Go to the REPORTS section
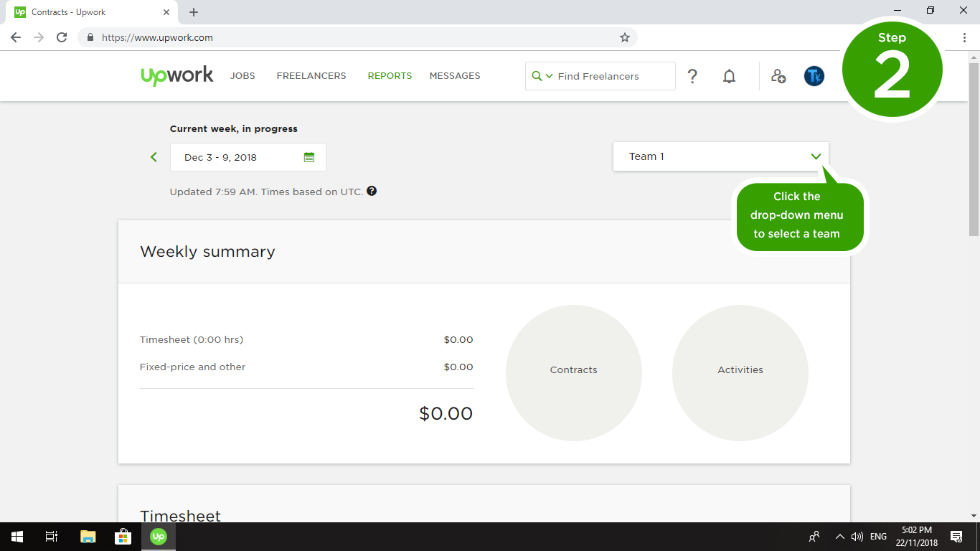 pos(390,76)
